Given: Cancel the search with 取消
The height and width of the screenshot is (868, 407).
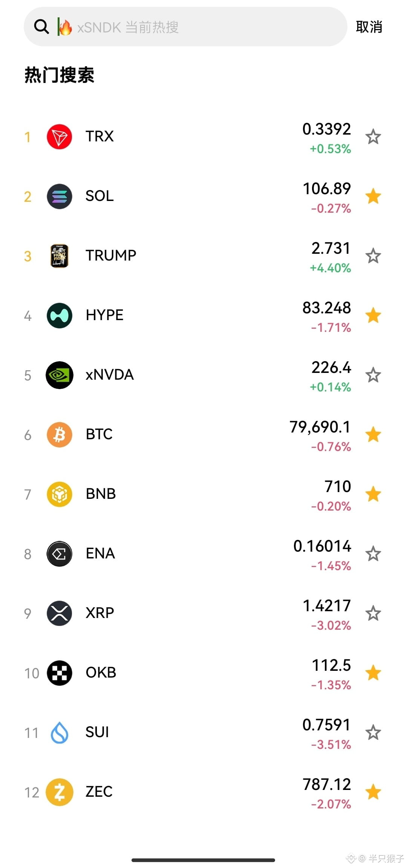Looking at the screenshot, I should pyautogui.click(x=369, y=27).
